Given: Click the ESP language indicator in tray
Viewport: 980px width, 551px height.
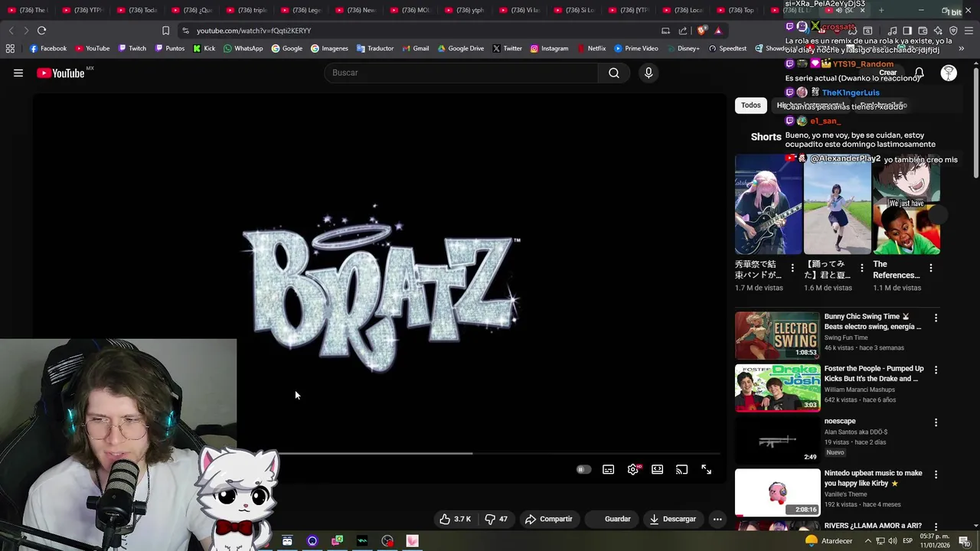Looking at the screenshot, I should pos(907,541).
